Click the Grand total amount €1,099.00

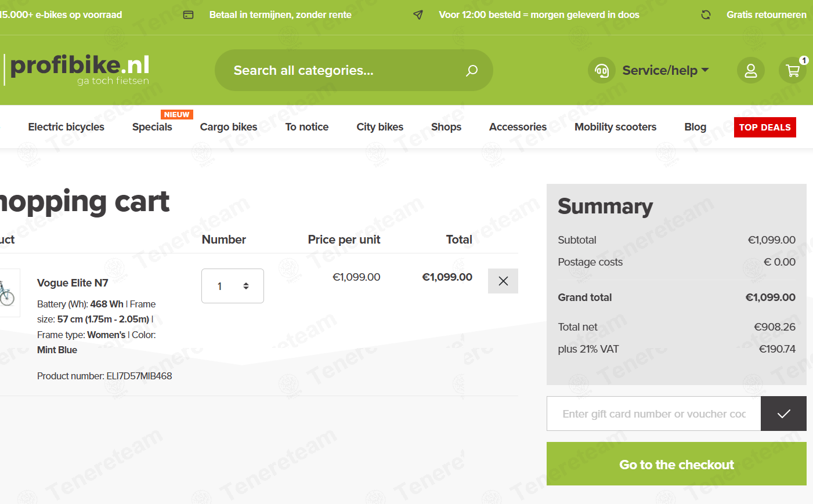pos(770,298)
